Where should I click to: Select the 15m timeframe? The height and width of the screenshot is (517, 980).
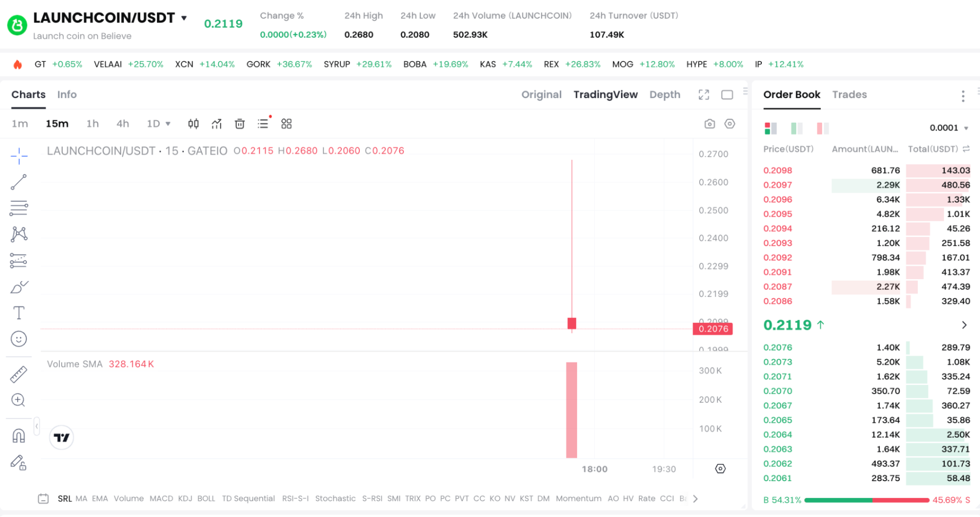click(57, 124)
